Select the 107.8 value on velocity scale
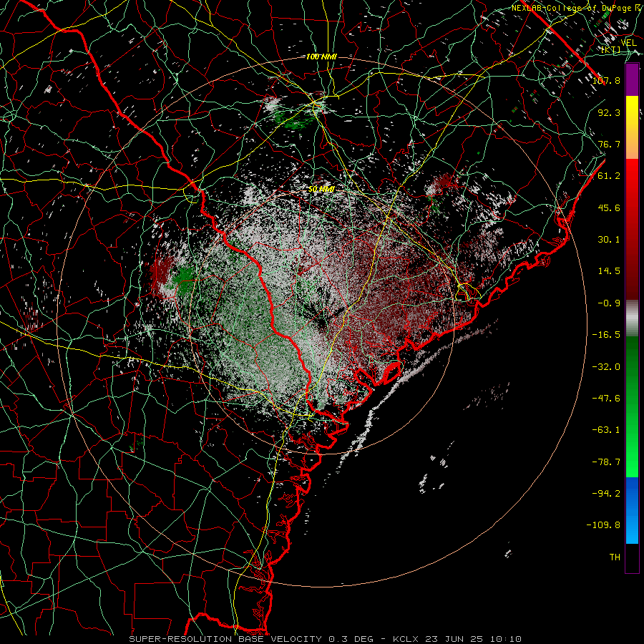Viewport: 644px width, 644px height. pos(606,80)
